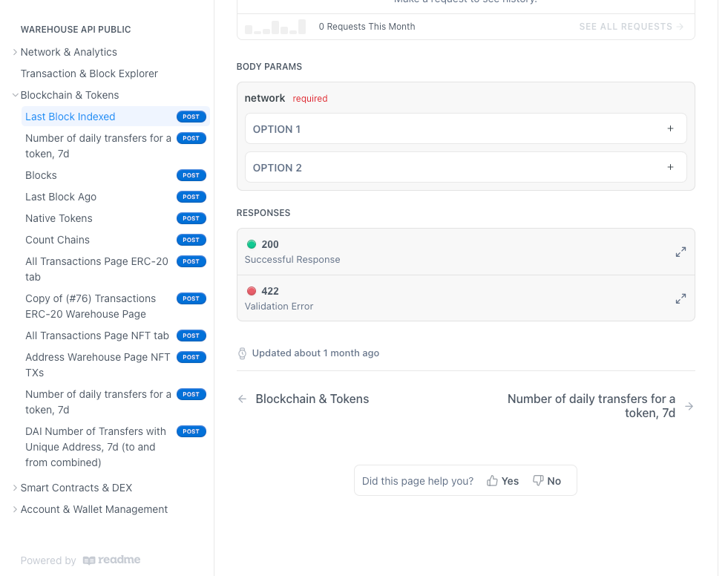This screenshot has height=576, width=728.
Task: Select Count Chains in sidebar
Action: click(x=58, y=240)
